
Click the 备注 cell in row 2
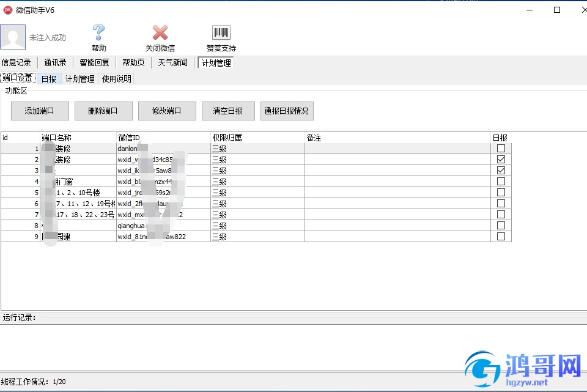[x=398, y=160]
